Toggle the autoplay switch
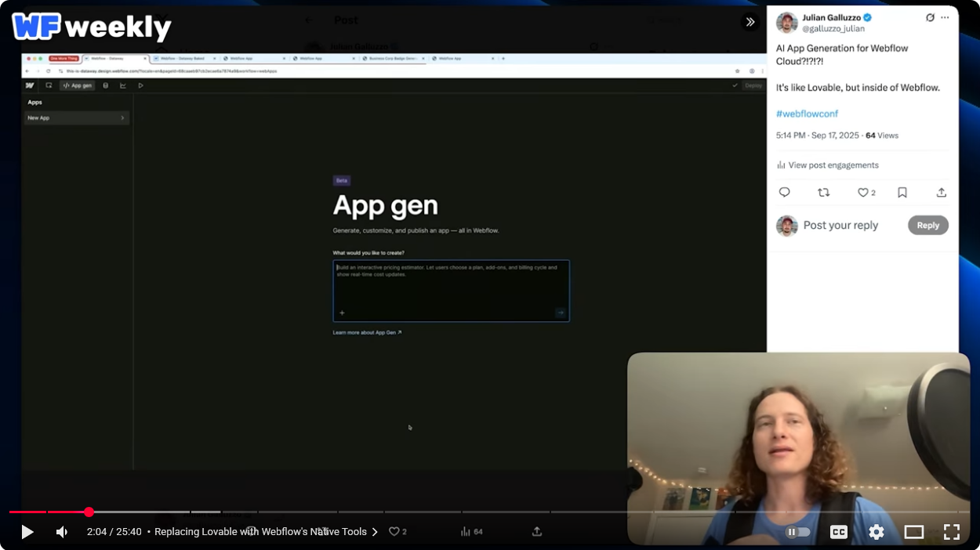 point(797,532)
